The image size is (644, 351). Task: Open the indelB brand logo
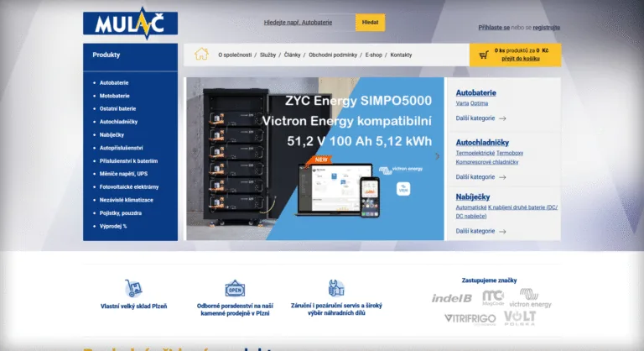451,298
